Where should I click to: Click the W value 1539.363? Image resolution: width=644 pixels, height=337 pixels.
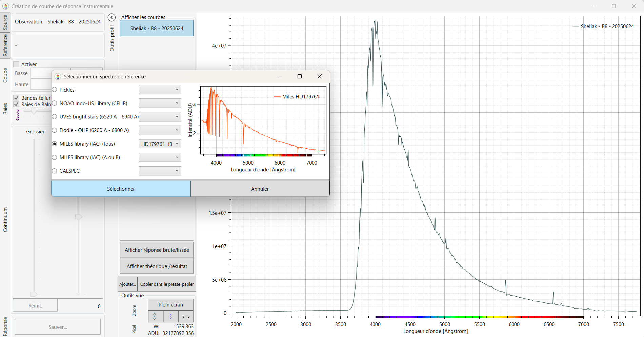183,326
